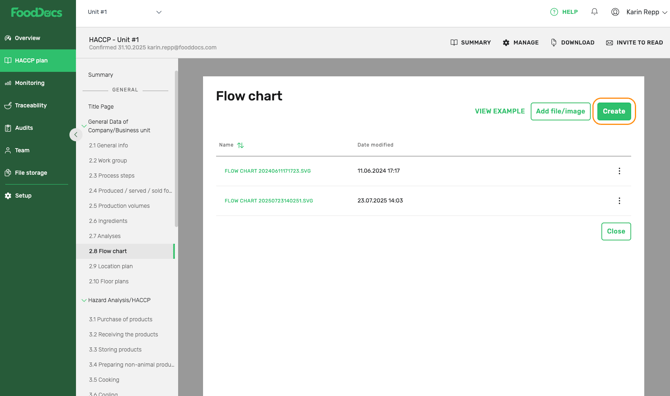Open the Unit #1 dropdown

tap(124, 12)
